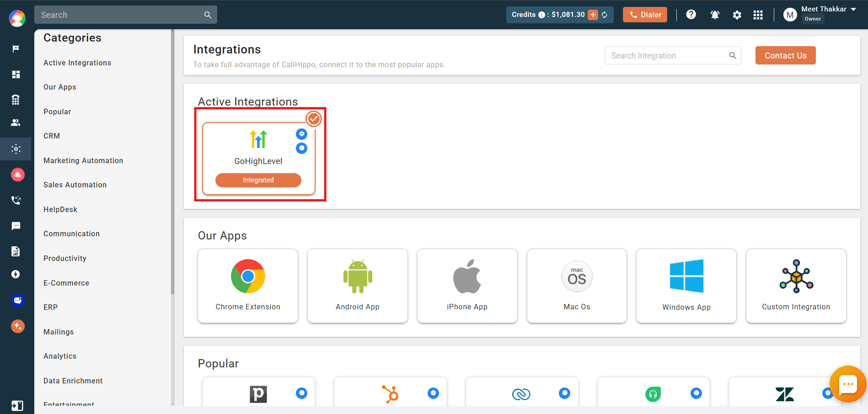Click the credits info icon
This screenshot has height=414, width=868.
[541, 15]
